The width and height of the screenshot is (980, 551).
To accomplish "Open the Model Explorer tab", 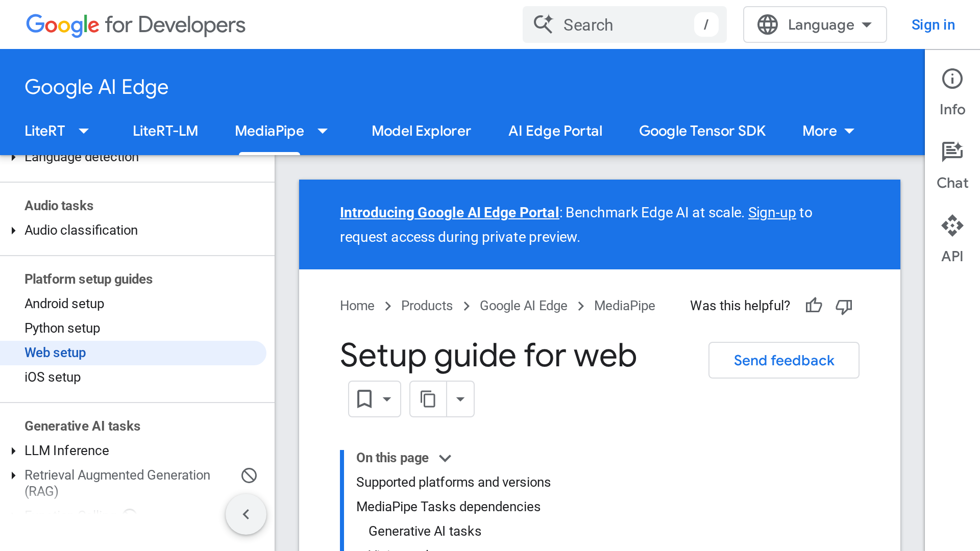I will click(x=421, y=131).
